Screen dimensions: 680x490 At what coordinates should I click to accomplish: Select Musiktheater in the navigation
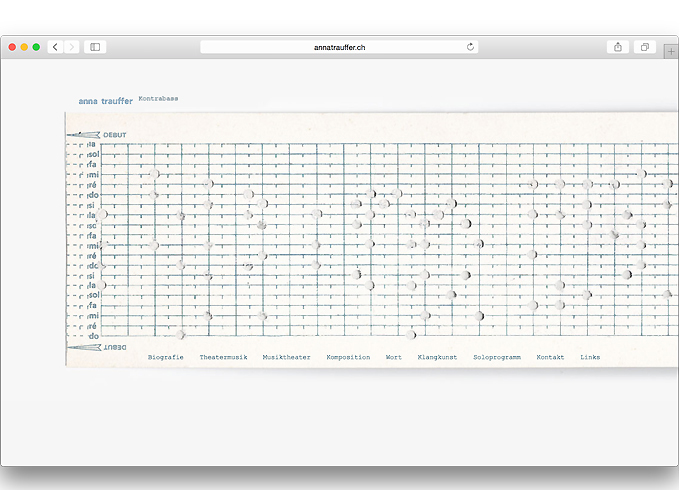pyautogui.click(x=287, y=357)
